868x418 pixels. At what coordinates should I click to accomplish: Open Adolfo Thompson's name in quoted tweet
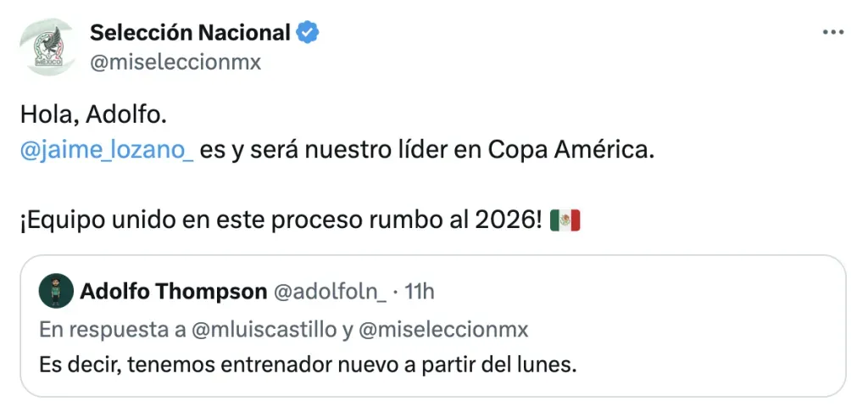click(173, 292)
